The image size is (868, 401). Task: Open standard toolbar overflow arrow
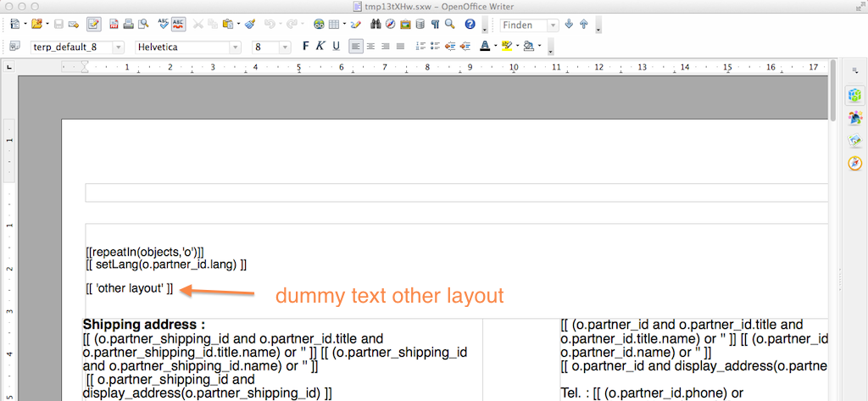[x=485, y=26]
